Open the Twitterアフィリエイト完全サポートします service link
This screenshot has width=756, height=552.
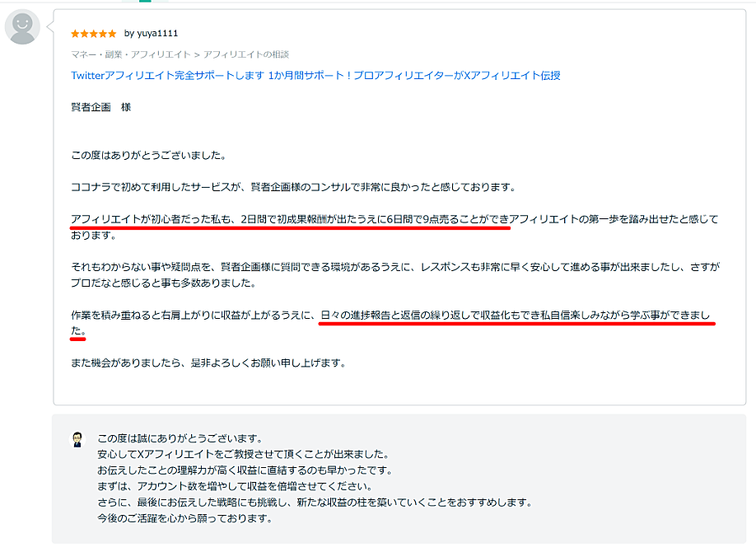point(315,75)
